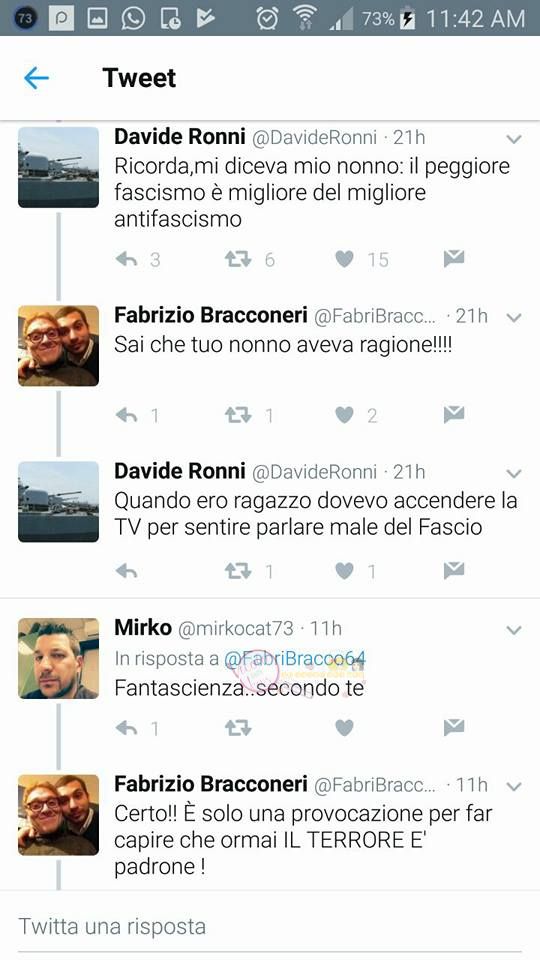The image size is (540, 960).
Task: Retweet the tweet about TV and Fascio
Action: click(238, 571)
